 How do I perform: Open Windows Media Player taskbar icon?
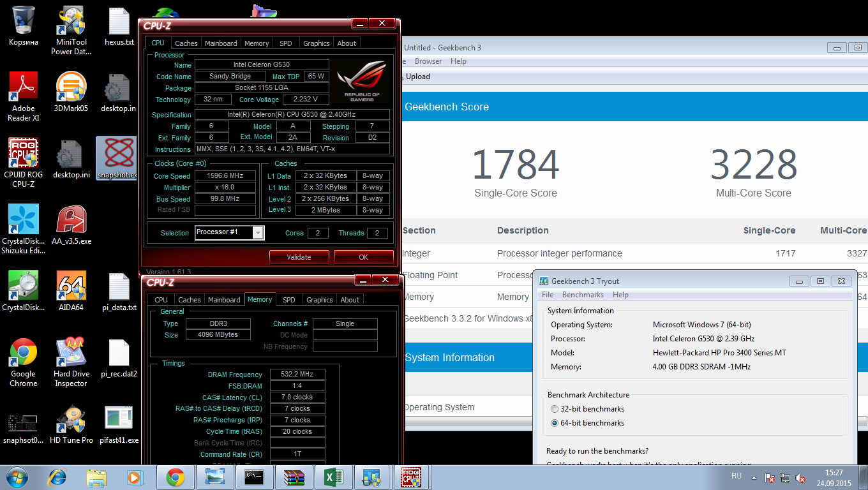[135, 477]
